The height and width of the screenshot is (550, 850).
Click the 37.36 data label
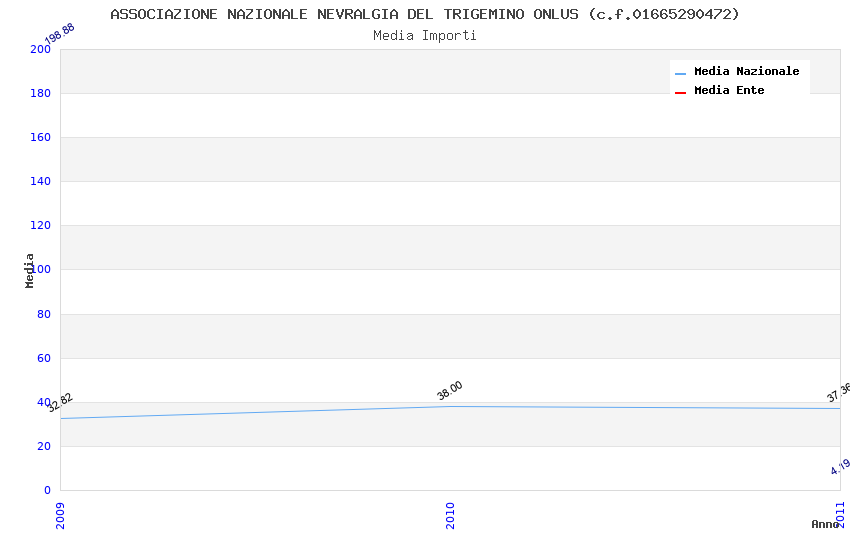(839, 392)
